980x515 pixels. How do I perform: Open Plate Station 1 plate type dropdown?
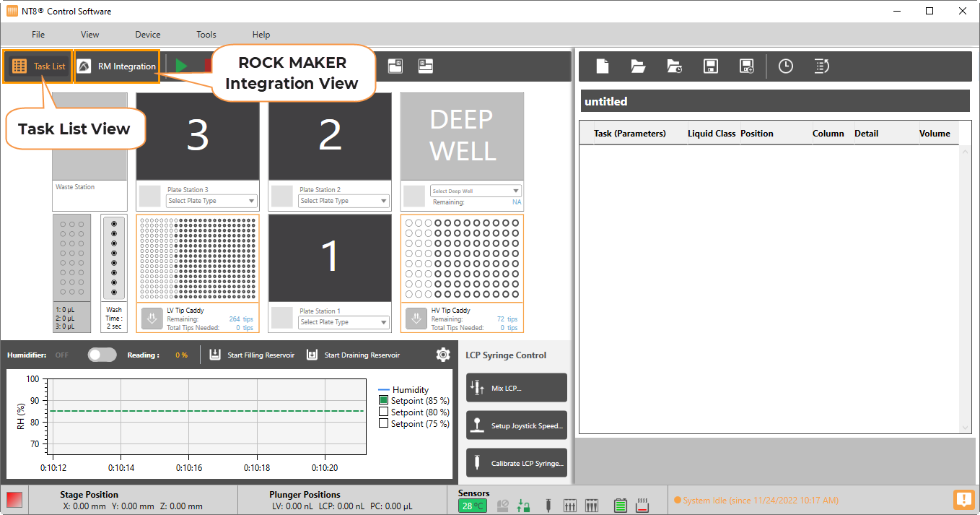(x=344, y=322)
